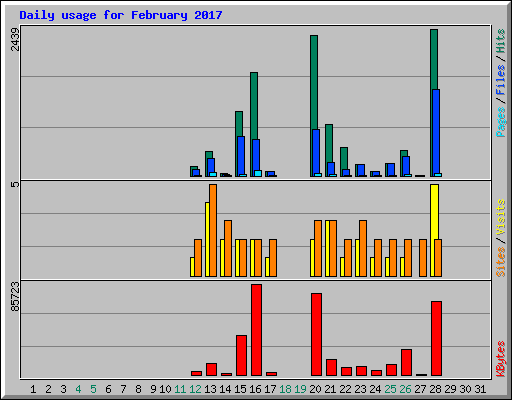The width and height of the screenshot is (512, 400).
Task: Click the red KBytes bar for day 20
Action: 316,334
